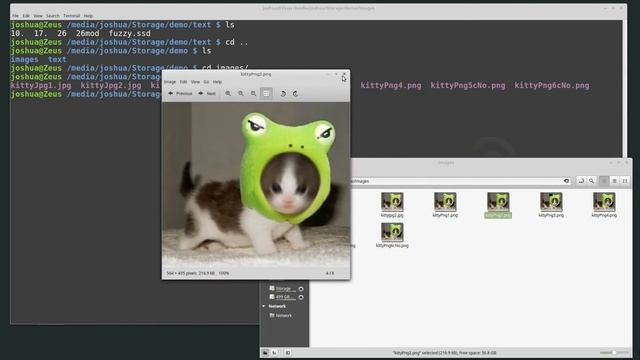Image resolution: width=640 pixels, height=360 pixels.
Task: Open the viewer's Edit menu
Action: tap(183, 82)
